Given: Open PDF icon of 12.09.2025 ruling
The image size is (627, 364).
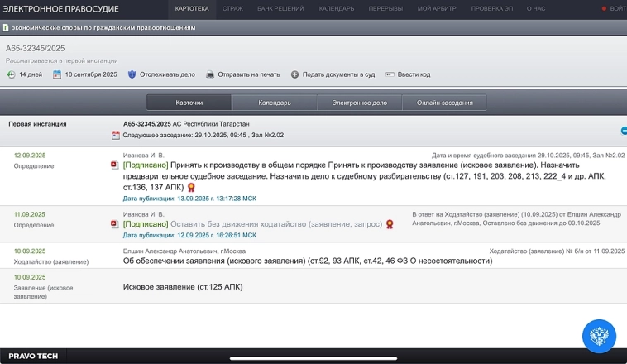Looking at the screenshot, I should click(x=115, y=165).
